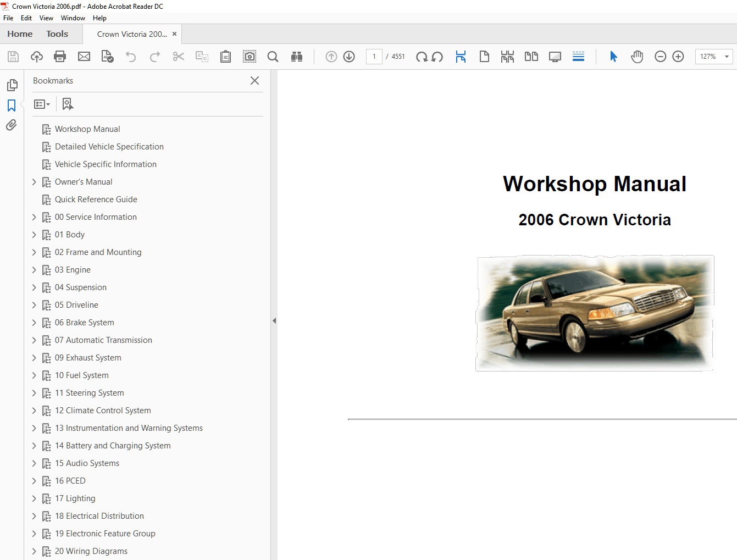Open the Quick Reference Guide bookmark
Screen dimensions: 737x560
[96, 199]
